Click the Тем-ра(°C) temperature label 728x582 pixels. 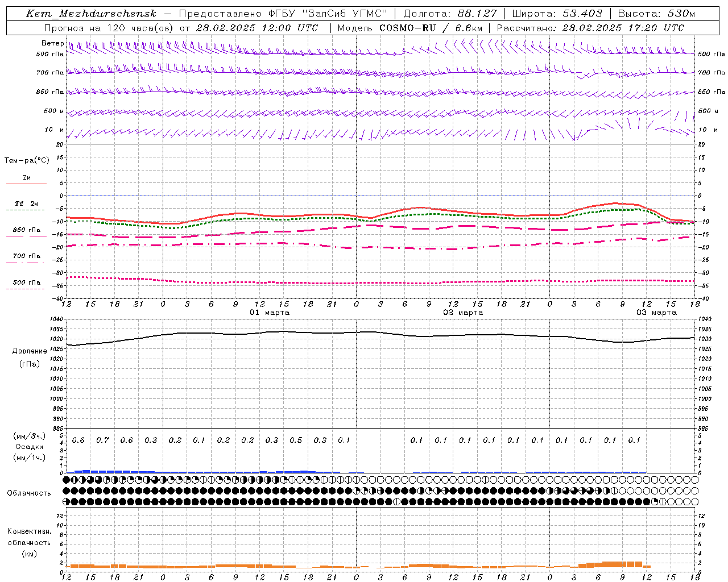coord(27,161)
